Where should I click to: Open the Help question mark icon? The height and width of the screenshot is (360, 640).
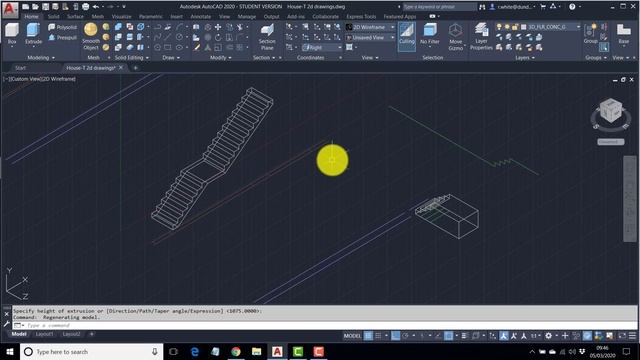click(572, 7)
